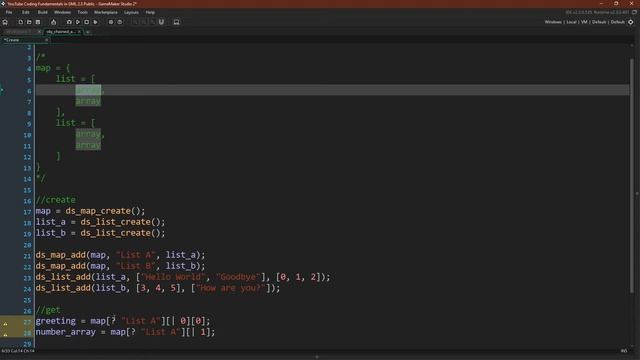The height and width of the screenshot is (360, 640).
Task: Open target manager crosshair icon
Action: (x=631, y=22)
